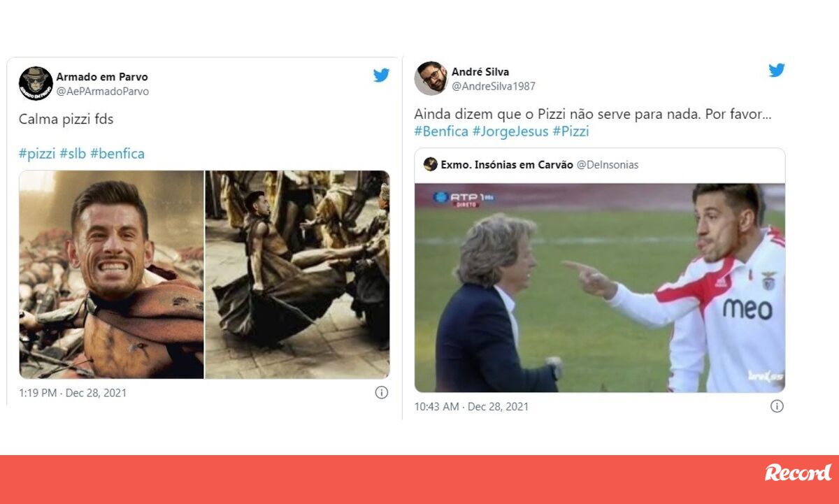The image size is (839, 504).
Task: Click the 1:19 PM · Dec 28, 2021 timestamp
Action: 73,393
